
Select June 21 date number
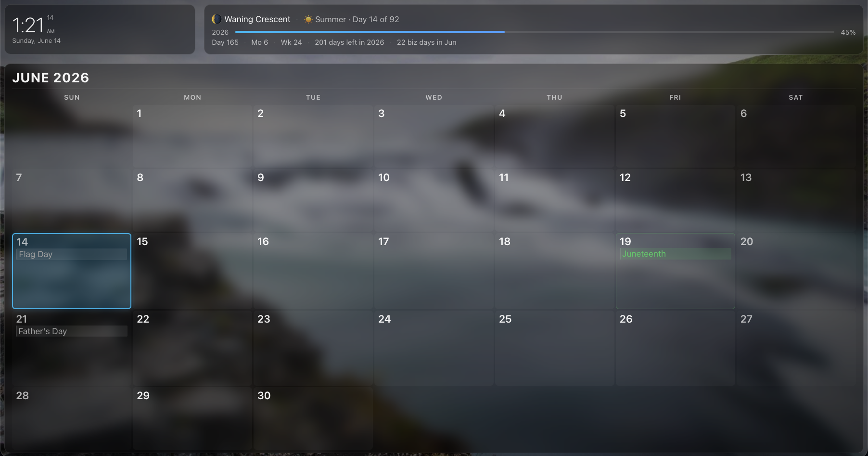pos(22,319)
